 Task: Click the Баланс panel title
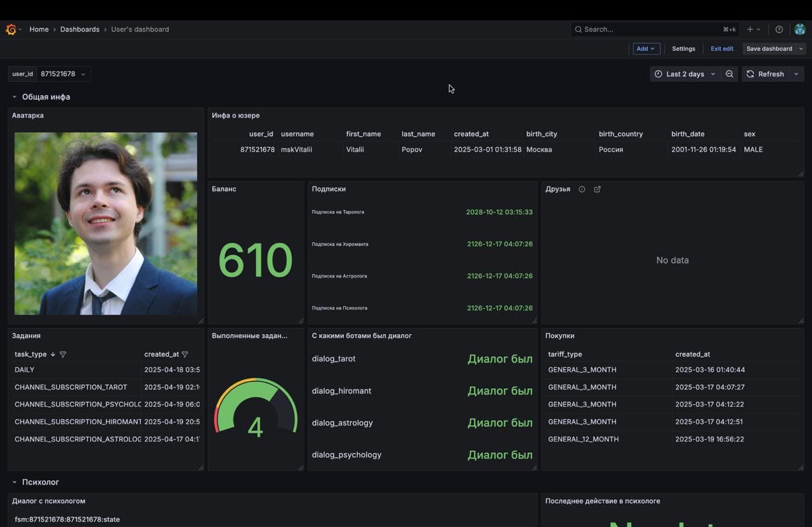tap(224, 189)
